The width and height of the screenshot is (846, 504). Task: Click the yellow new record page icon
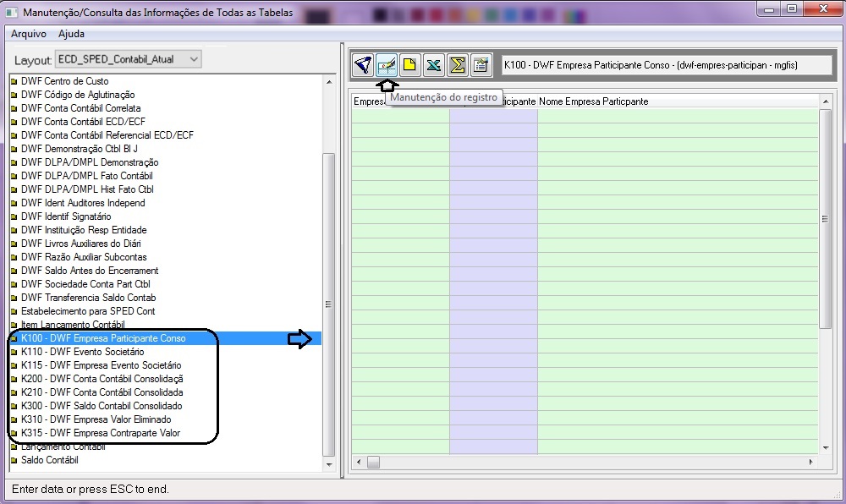pyautogui.click(x=410, y=65)
